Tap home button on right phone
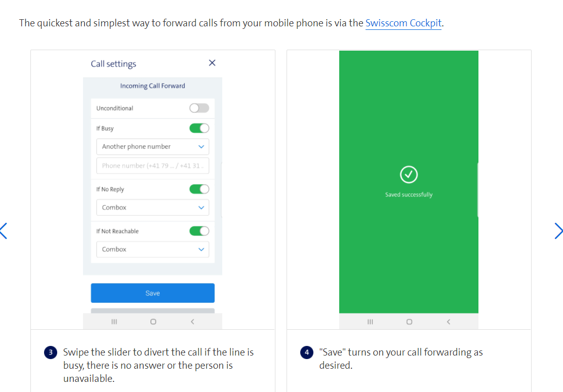This screenshot has height=392, width=563. coord(409,322)
